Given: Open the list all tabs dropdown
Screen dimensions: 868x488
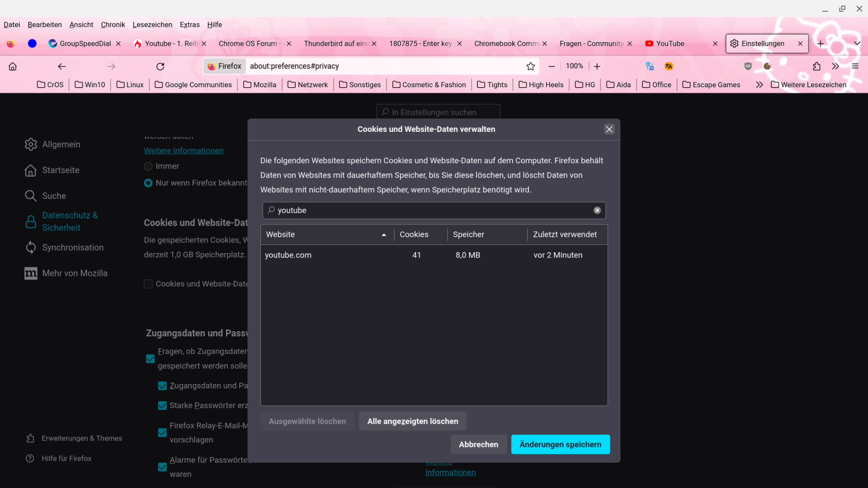Looking at the screenshot, I should pos(857,43).
